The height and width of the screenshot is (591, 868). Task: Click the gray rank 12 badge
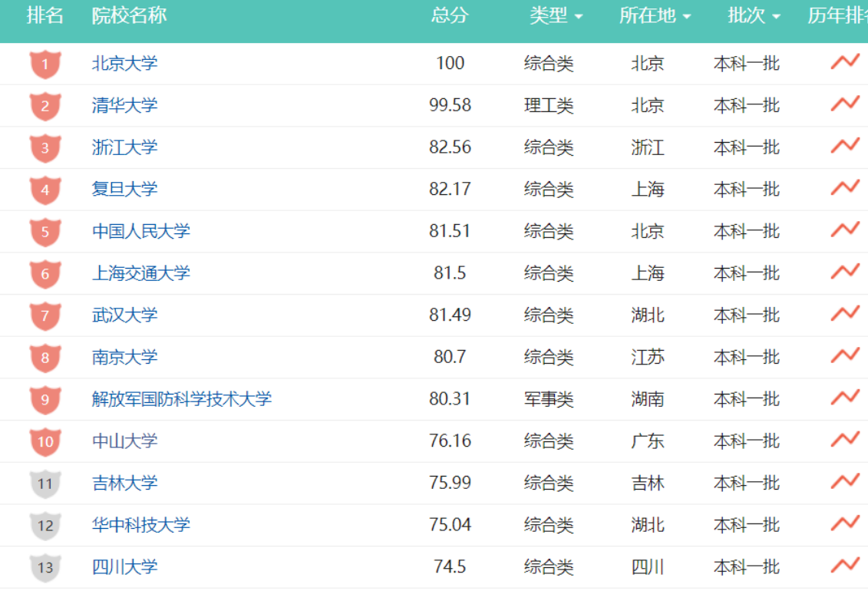click(45, 526)
